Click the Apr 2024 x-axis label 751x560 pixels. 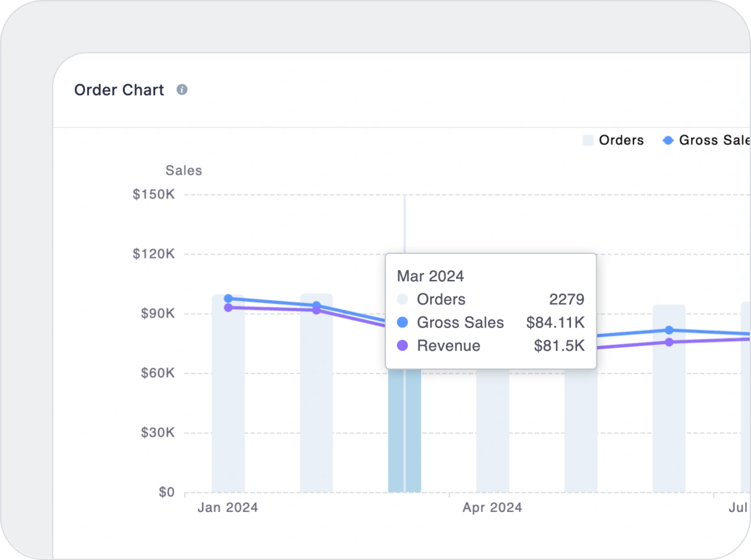click(x=492, y=507)
